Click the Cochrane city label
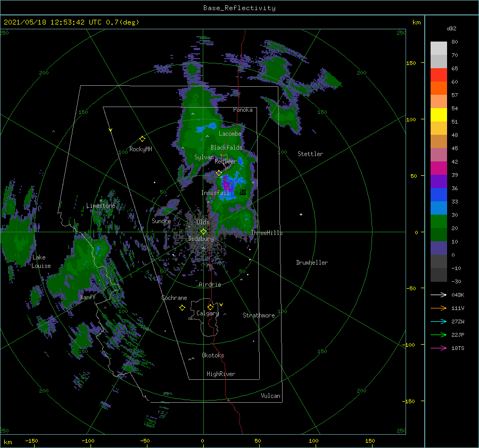This screenshot has height=448, width=479. point(174,298)
